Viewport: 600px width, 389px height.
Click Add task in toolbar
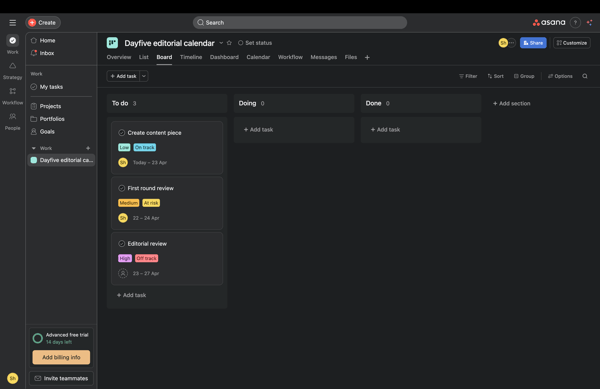(123, 76)
